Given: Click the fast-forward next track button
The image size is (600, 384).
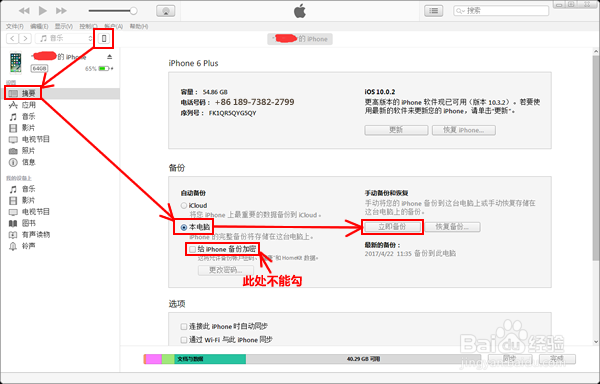Looking at the screenshot, I should click(x=61, y=11).
